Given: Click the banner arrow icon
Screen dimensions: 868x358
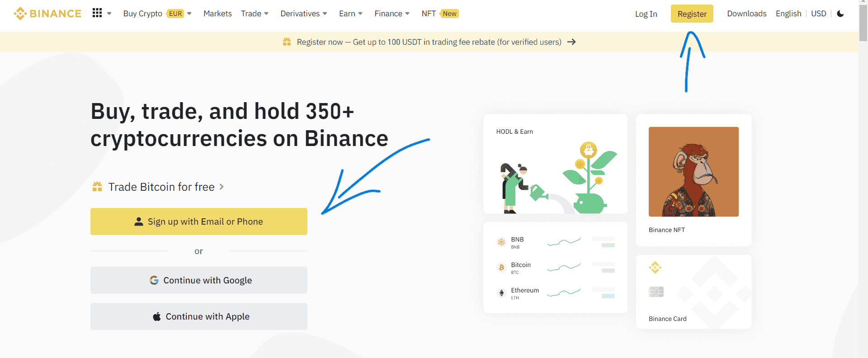Looking at the screenshot, I should pyautogui.click(x=571, y=42).
